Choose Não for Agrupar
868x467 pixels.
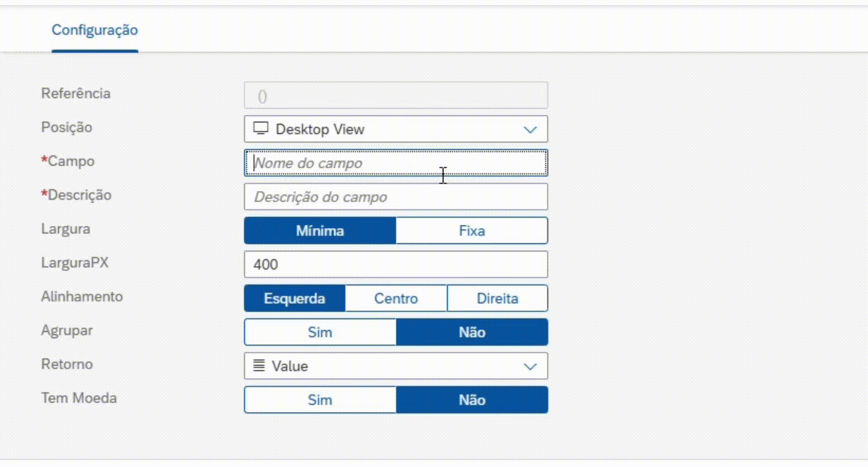point(472,332)
